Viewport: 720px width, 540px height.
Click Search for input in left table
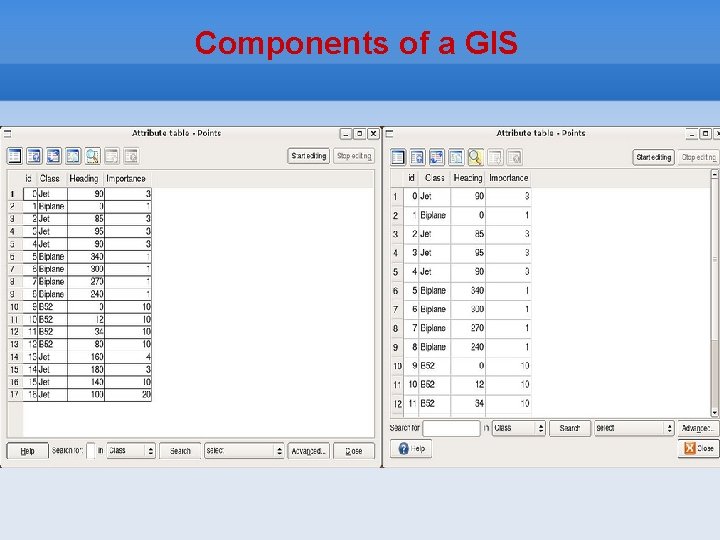point(91,451)
